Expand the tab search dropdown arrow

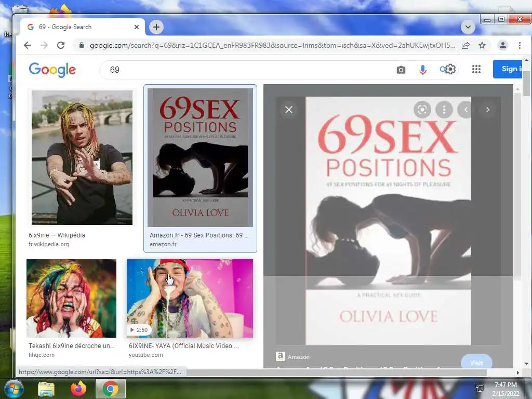tap(468, 27)
